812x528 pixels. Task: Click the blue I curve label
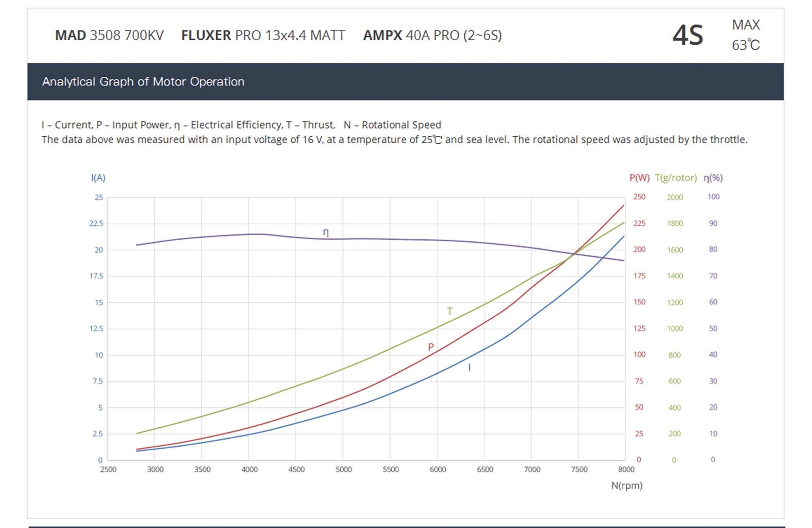coord(469,367)
